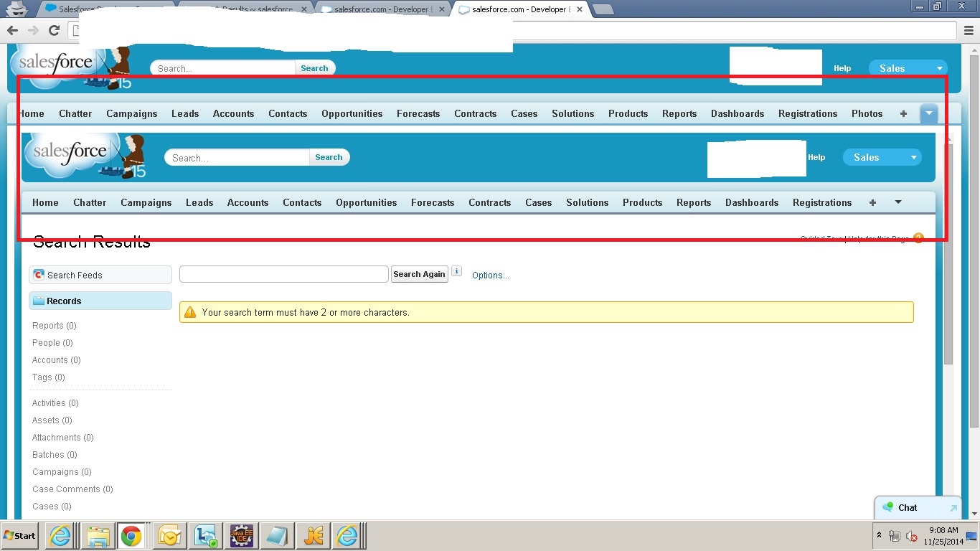
Task: Filter results by People (0)
Action: pyautogui.click(x=52, y=343)
